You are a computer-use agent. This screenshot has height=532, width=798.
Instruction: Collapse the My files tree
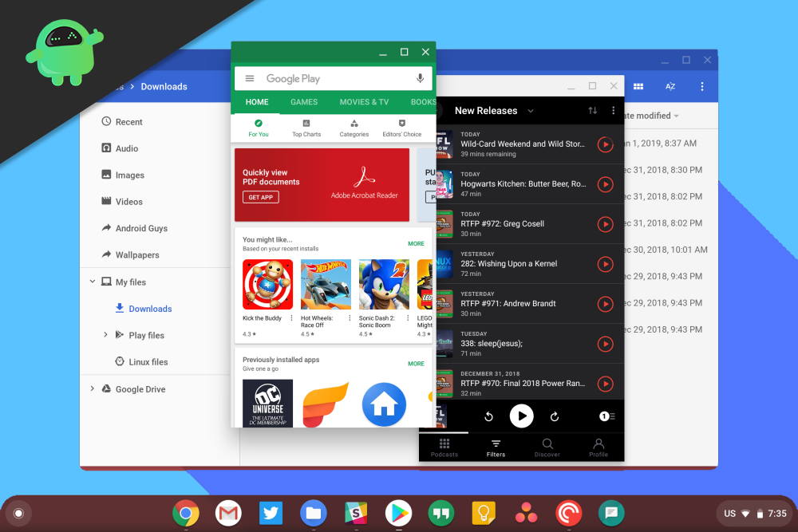click(93, 282)
